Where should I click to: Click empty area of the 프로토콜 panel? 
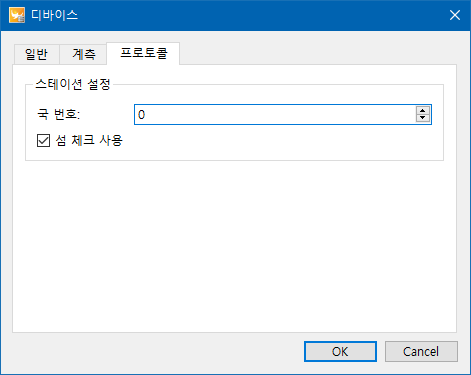click(x=234, y=247)
